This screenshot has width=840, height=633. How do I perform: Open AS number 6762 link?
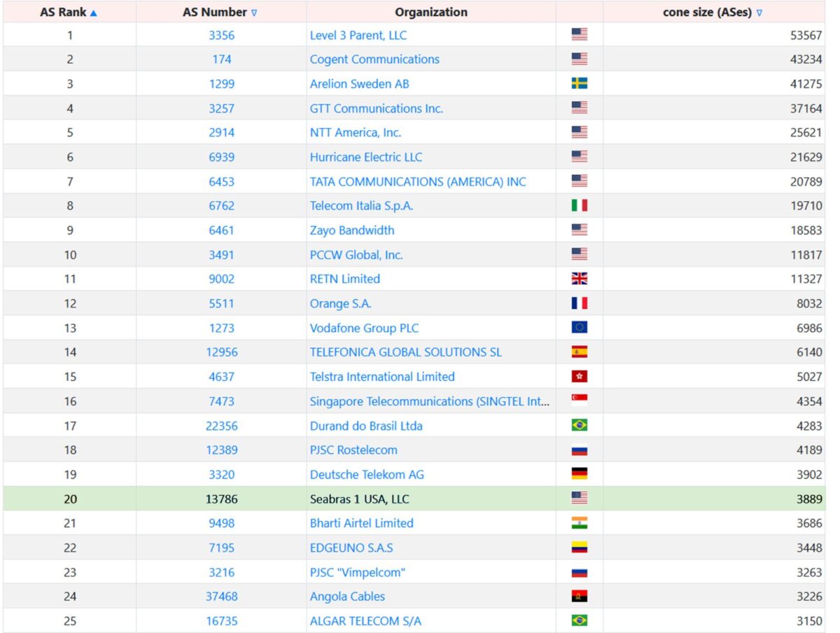click(221, 206)
